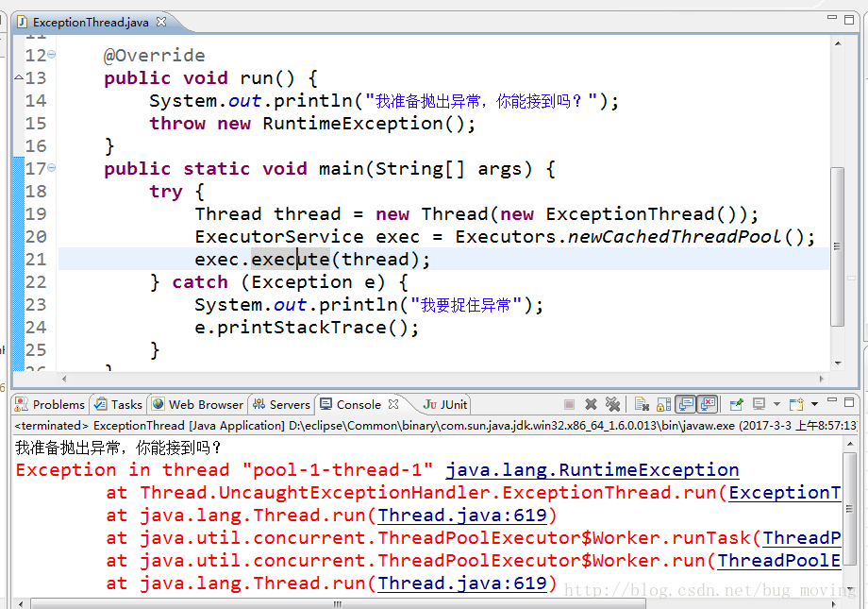Open the ExceptionT… link in stack trace

tap(784, 493)
